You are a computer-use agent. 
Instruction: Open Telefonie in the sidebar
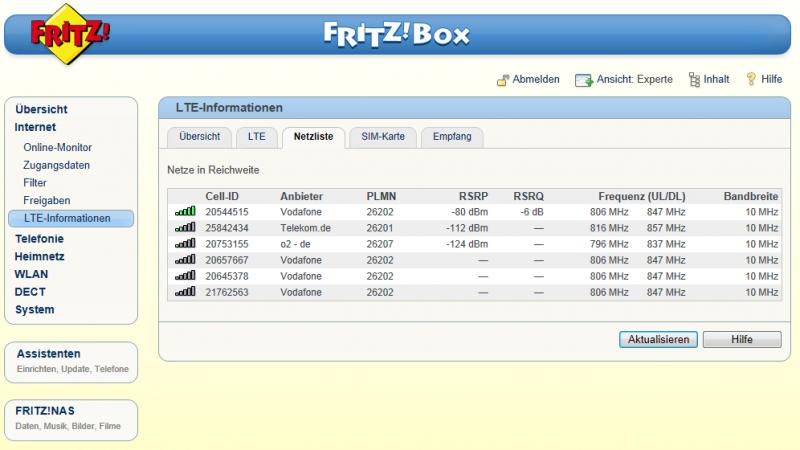pyautogui.click(x=39, y=239)
